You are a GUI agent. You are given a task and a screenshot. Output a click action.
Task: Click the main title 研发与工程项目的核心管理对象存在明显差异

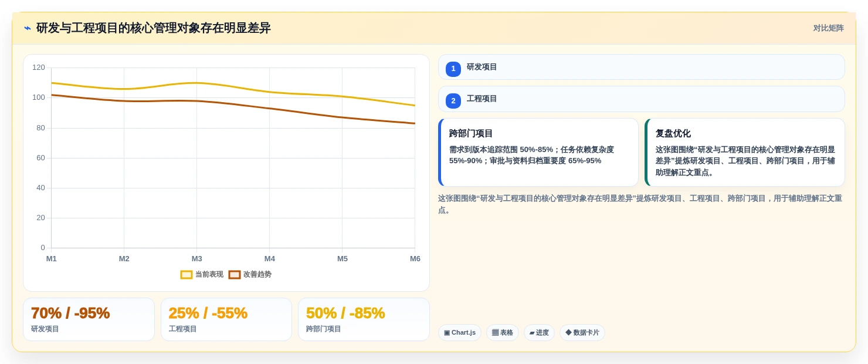(154, 28)
